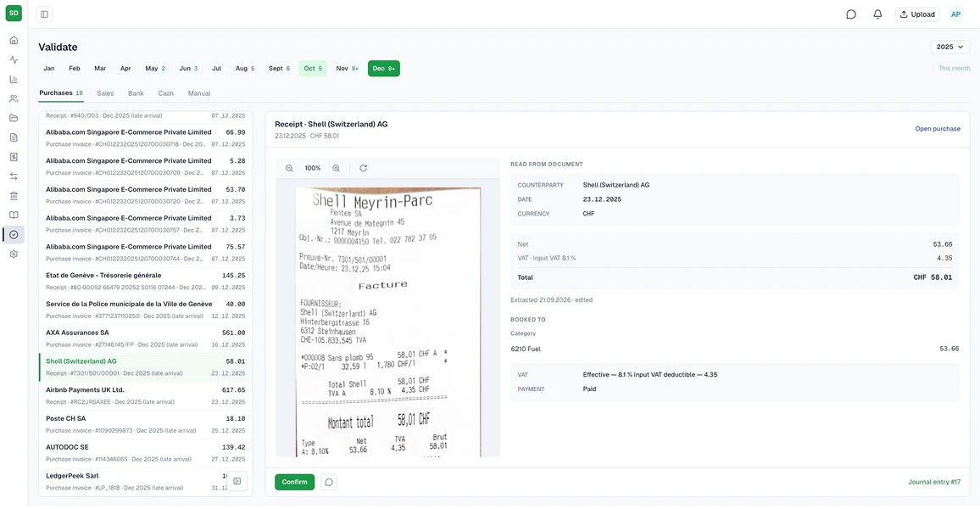Open the activity pulse icon in sidebar

pos(14,60)
